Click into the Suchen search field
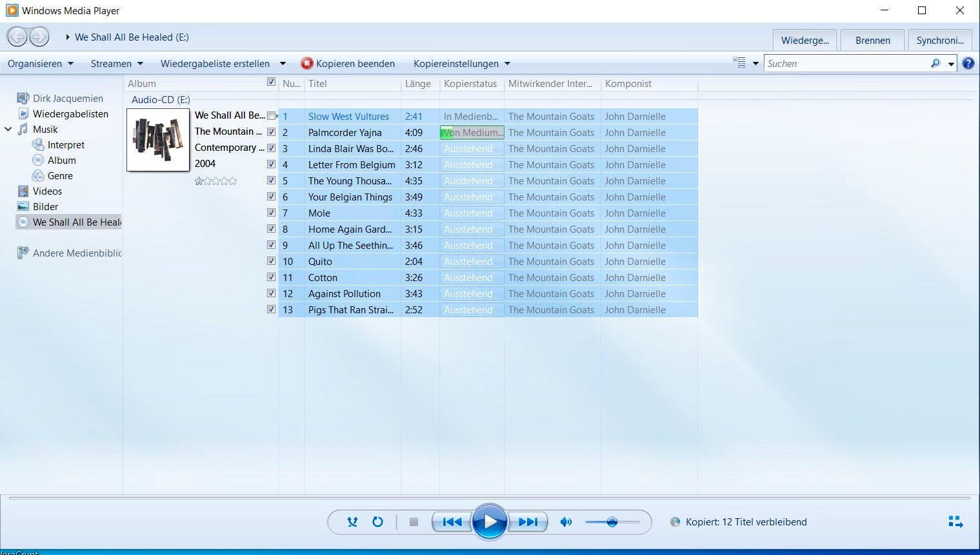 pos(846,63)
